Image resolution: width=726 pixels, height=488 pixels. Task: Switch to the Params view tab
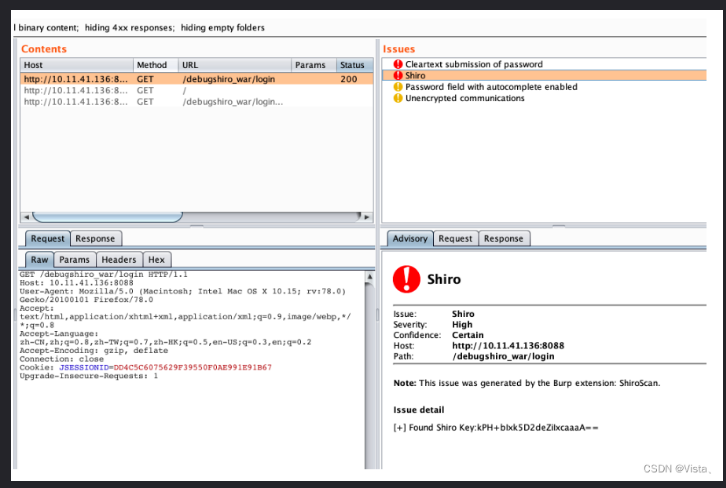75,260
